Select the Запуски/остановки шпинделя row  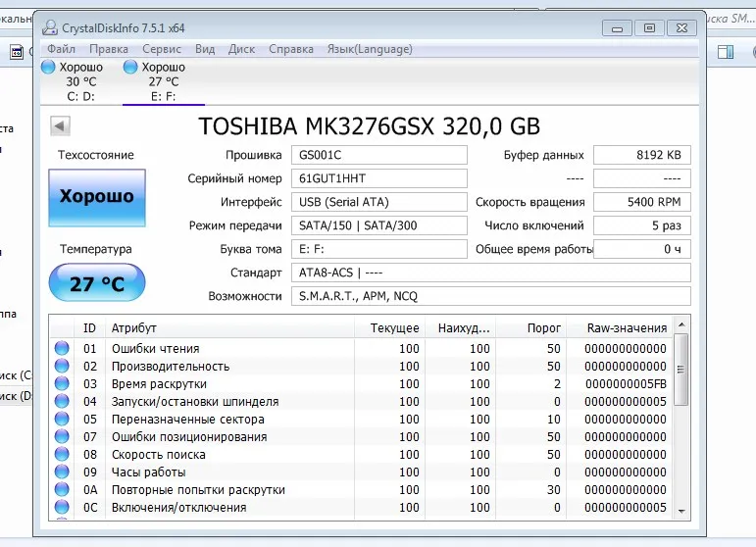pos(361,402)
